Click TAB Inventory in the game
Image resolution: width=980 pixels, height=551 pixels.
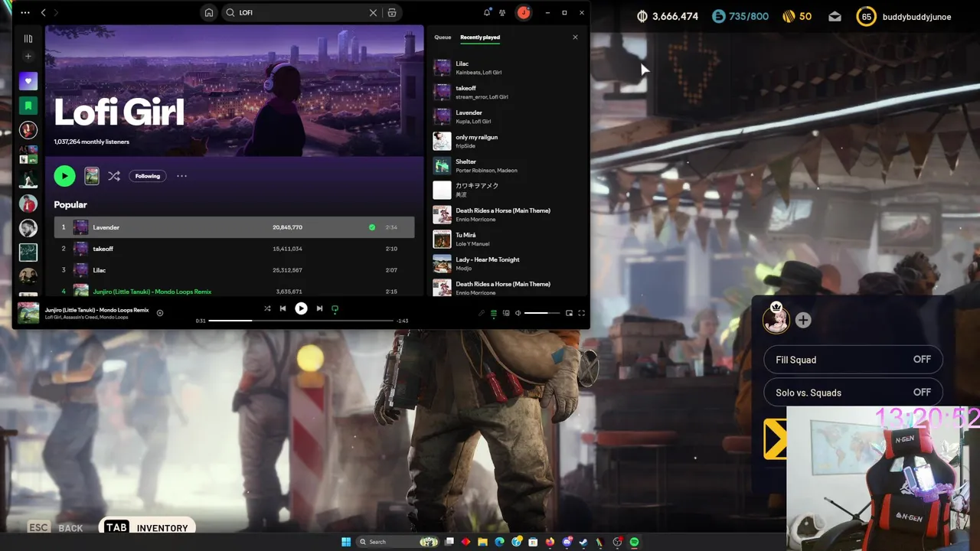point(146,527)
